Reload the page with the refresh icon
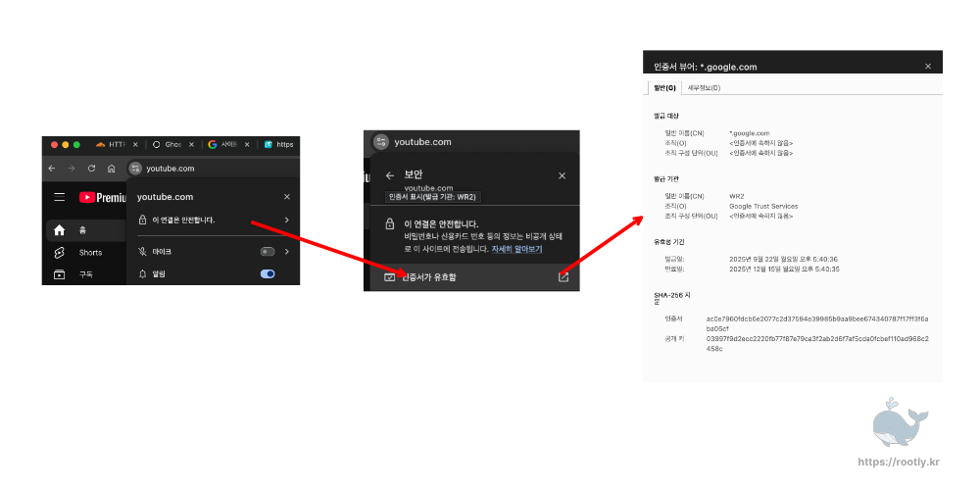The image size is (980, 490). click(x=91, y=169)
